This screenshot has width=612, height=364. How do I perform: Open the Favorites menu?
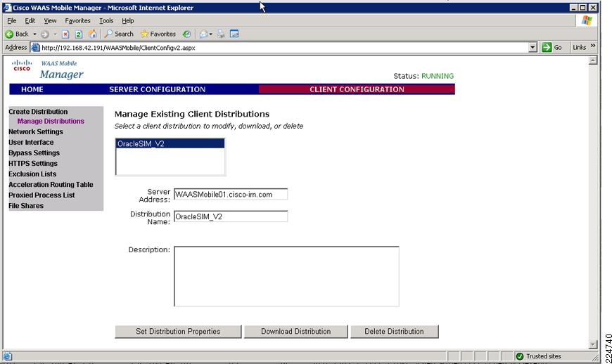coord(77,20)
